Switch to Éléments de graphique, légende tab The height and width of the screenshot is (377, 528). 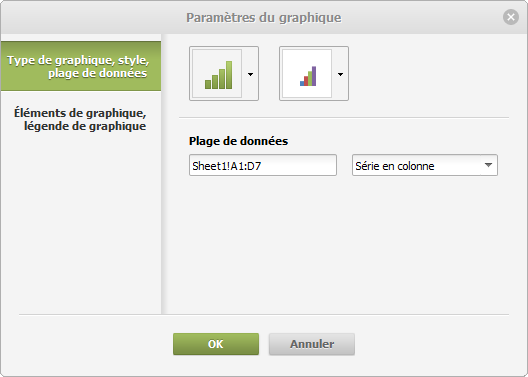click(x=81, y=119)
